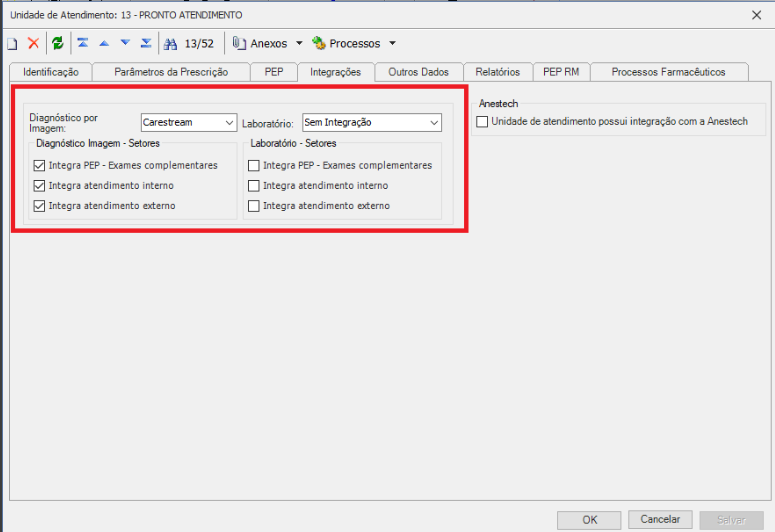Click the binoculars search icon
Image resolution: width=775 pixels, height=532 pixels.
[171, 44]
